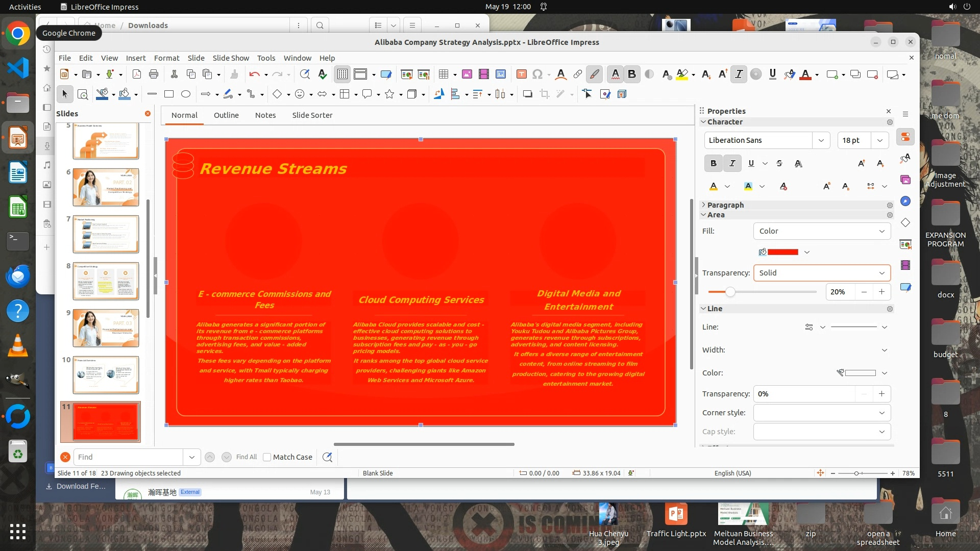The image size is (980, 551).
Task: Toggle Italic in Character panel
Action: tap(732, 163)
